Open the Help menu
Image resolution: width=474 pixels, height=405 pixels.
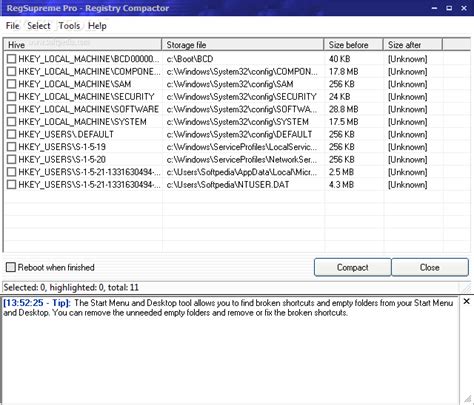click(x=97, y=26)
